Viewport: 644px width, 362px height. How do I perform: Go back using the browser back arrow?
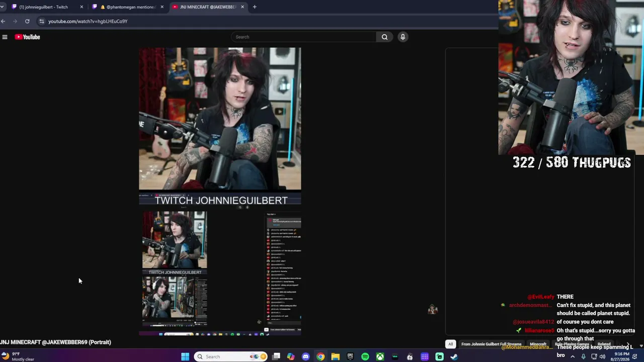(x=3, y=21)
